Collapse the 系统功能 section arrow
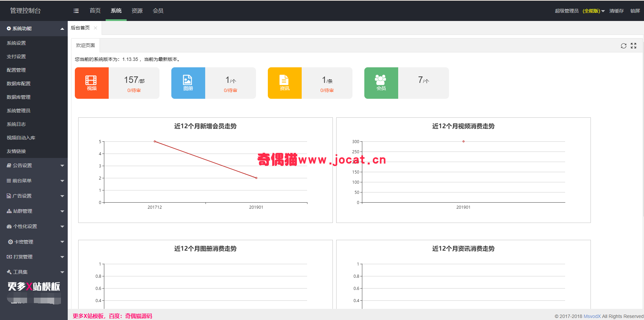644x320 pixels. click(62, 29)
